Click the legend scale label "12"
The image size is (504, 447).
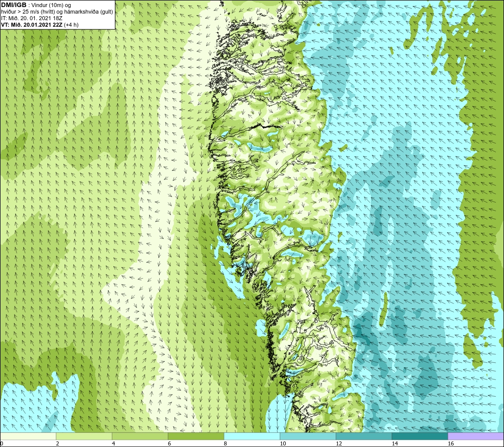coord(339,444)
